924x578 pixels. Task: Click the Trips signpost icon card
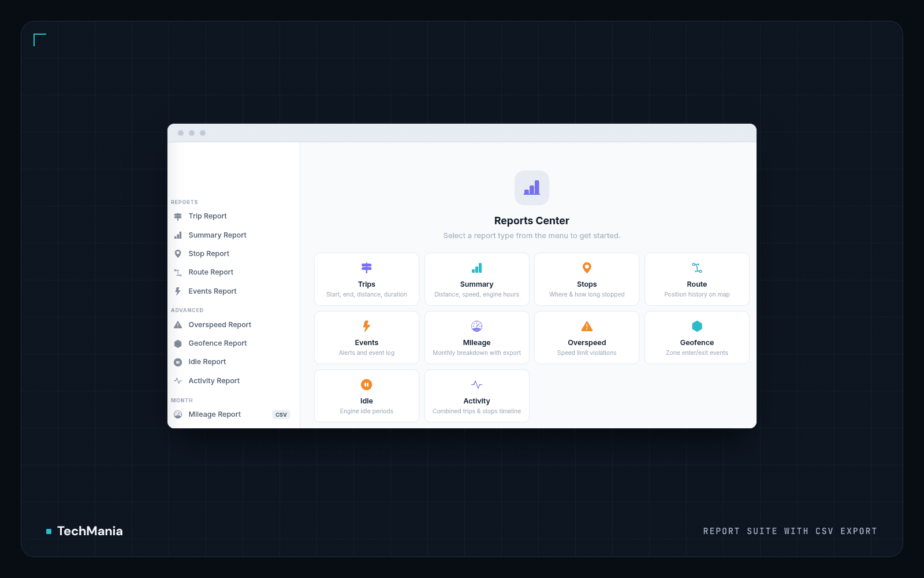coord(367,268)
